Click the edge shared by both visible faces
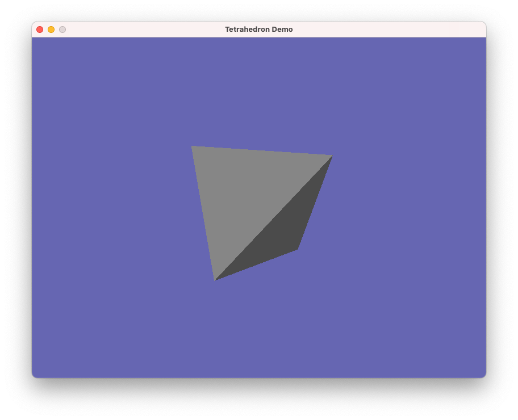 pyautogui.click(x=274, y=218)
